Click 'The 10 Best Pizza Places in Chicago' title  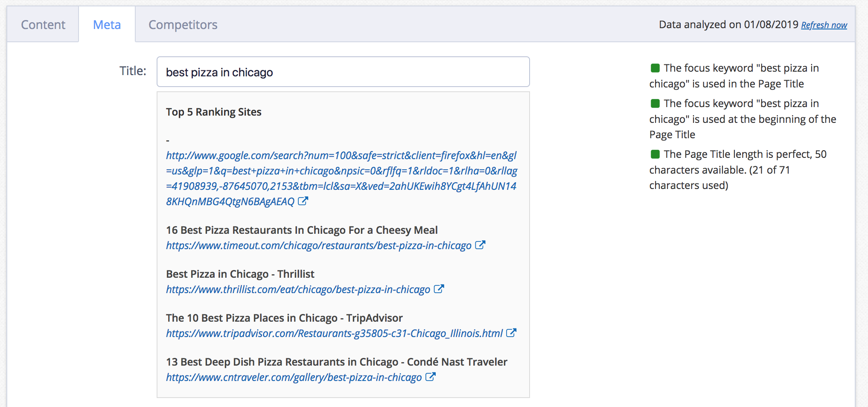coord(284,318)
